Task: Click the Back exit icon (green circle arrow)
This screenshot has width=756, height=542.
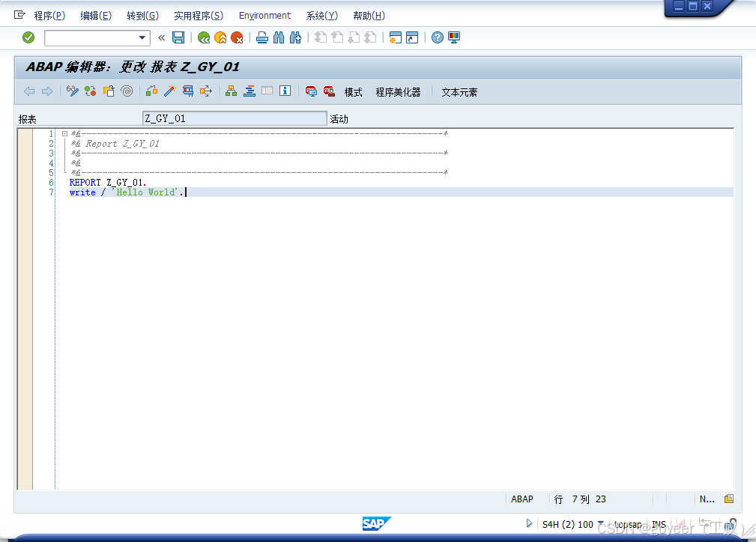Action: click(205, 37)
